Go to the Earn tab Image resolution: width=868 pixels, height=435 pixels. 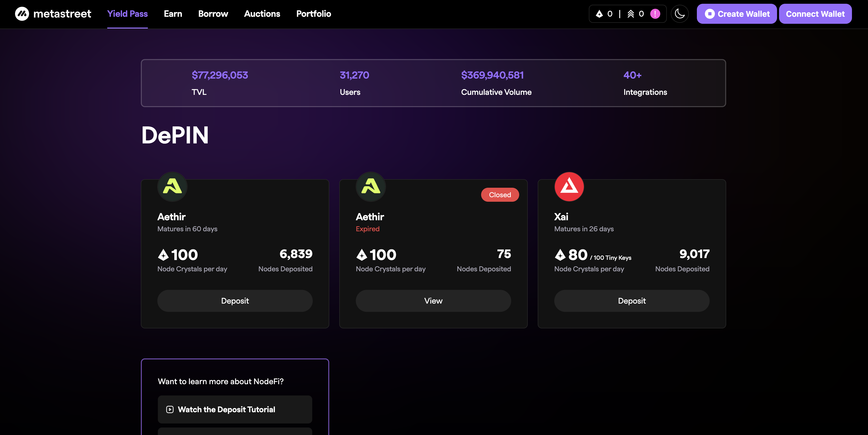(x=173, y=14)
